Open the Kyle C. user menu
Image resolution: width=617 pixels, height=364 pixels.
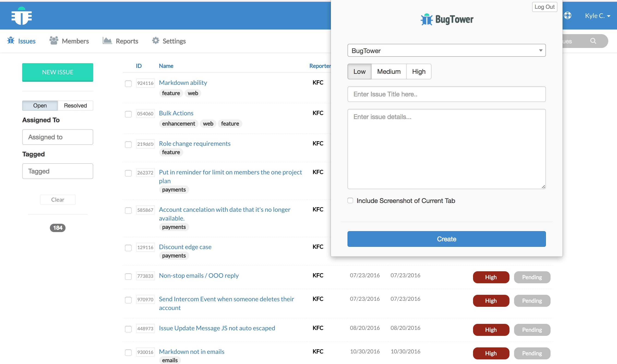597,16
